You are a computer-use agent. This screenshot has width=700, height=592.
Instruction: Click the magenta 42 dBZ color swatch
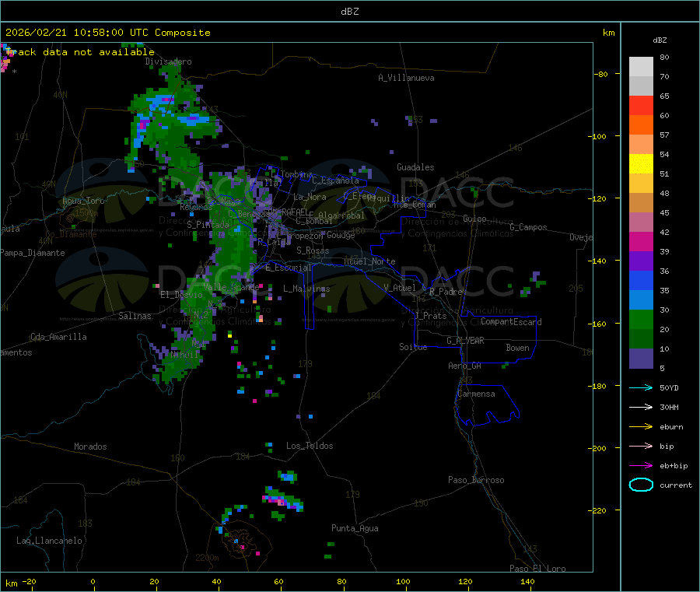pos(641,241)
